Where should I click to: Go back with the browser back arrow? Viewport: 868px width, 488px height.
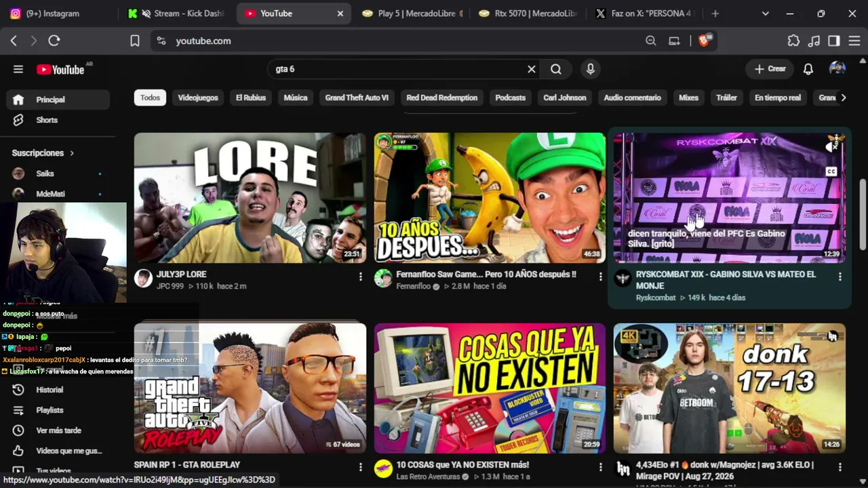coord(14,41)
